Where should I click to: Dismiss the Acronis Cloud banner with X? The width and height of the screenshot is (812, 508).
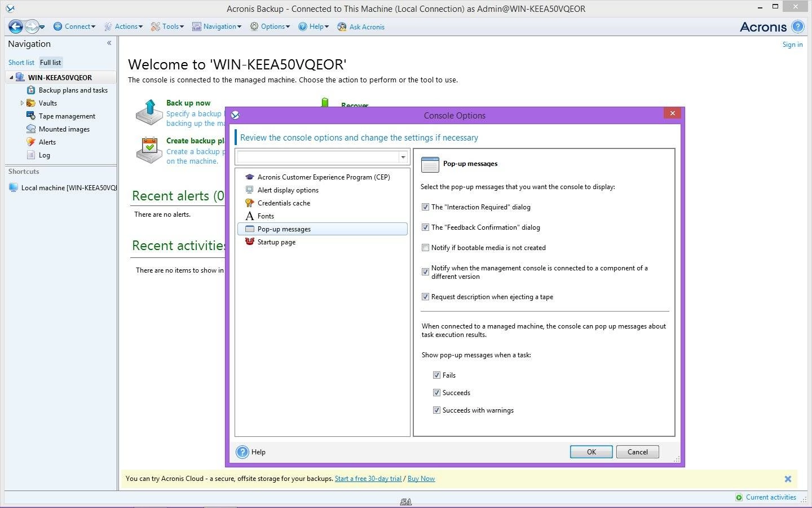[788, 479]
